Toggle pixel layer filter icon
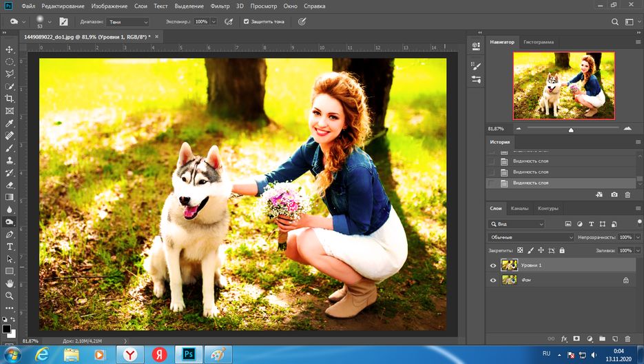This screenshot has width=644, height=364. click(568, 224)
